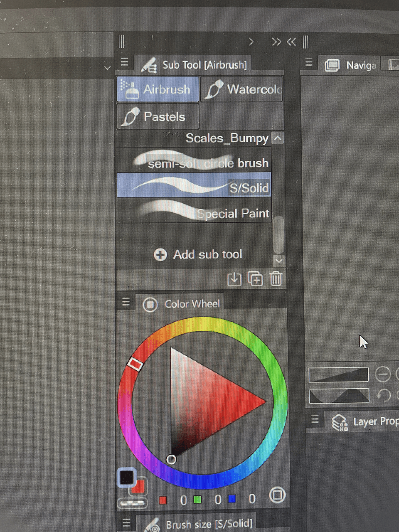Collapse dock with double left chevrons

(x=291, y=42)
